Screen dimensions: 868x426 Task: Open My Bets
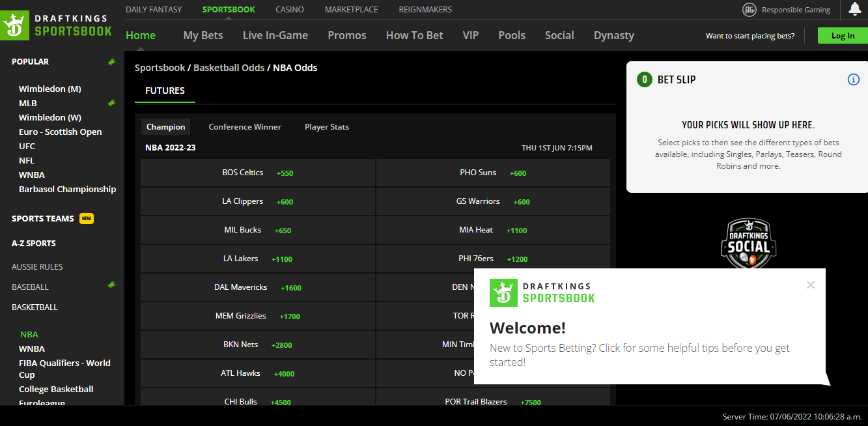203,35
